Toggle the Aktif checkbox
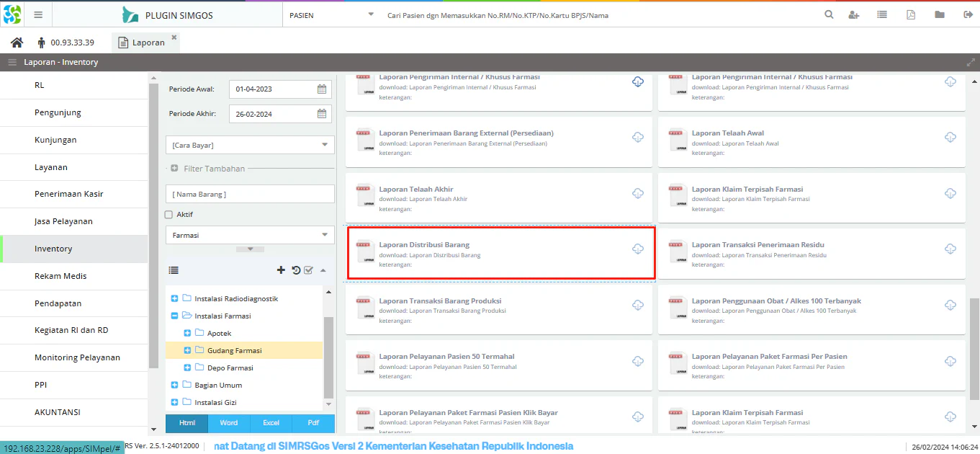The height and width of the screenshot is (454, 980). pos(168,214)
